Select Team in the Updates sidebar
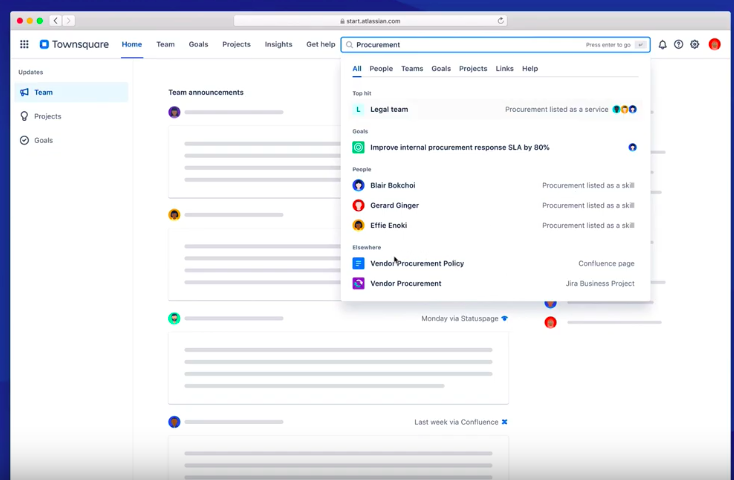This screenshot has width=734, height=480. coord(71,92)
